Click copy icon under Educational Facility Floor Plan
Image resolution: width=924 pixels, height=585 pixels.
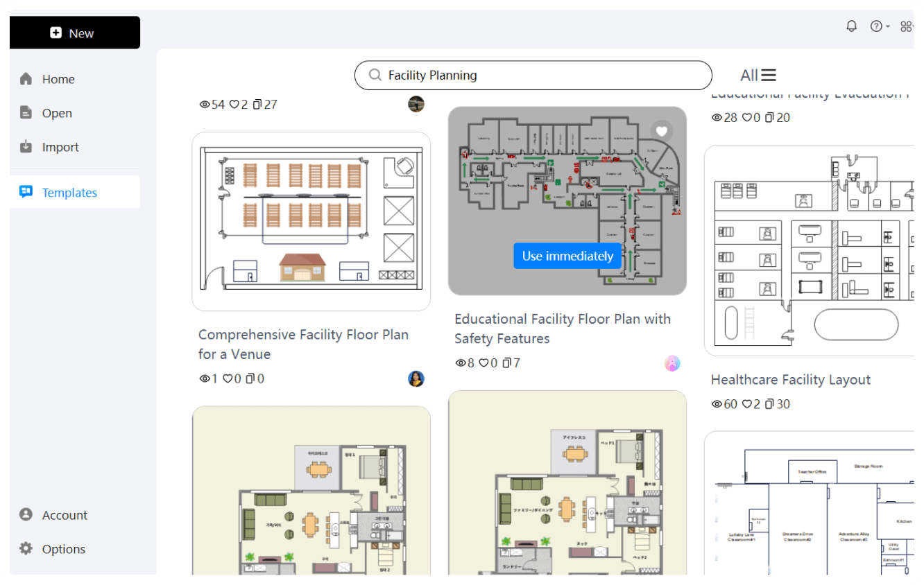(506, 363)
